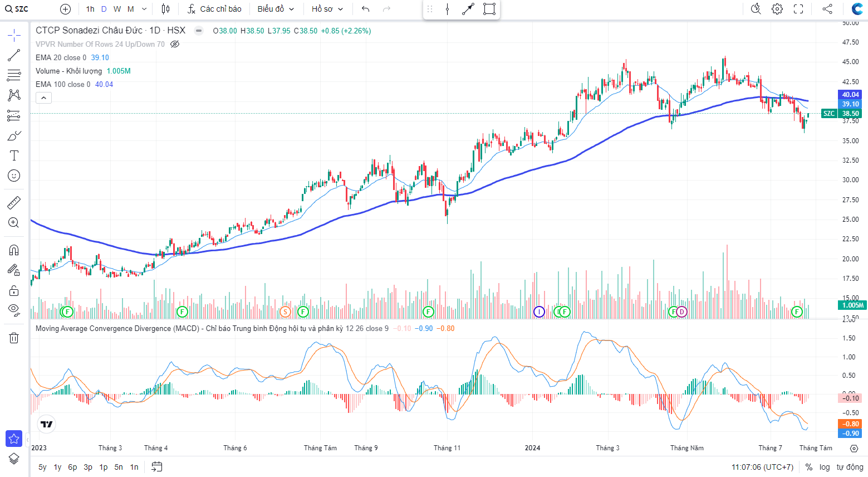The width and height of the screenshot is (868, 477).
Task: Add a symbol to compare (plus icon)
Action: click(65, 9)
